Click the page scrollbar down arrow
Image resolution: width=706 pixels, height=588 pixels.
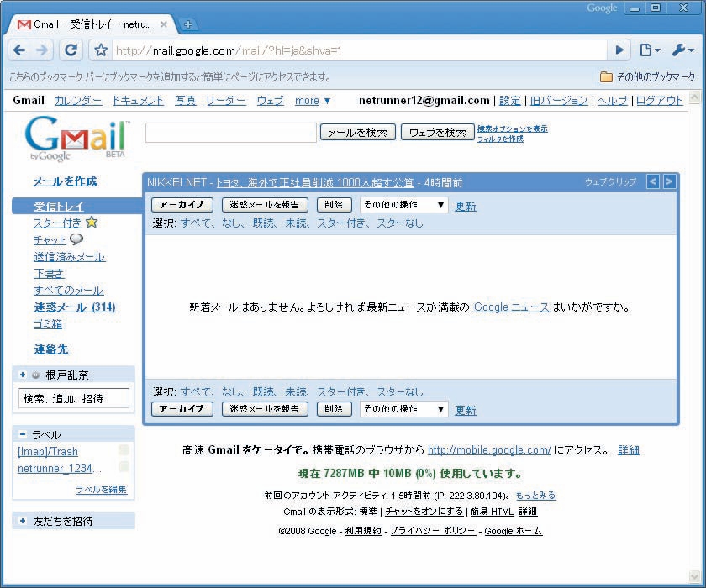[x=694, y=576]
